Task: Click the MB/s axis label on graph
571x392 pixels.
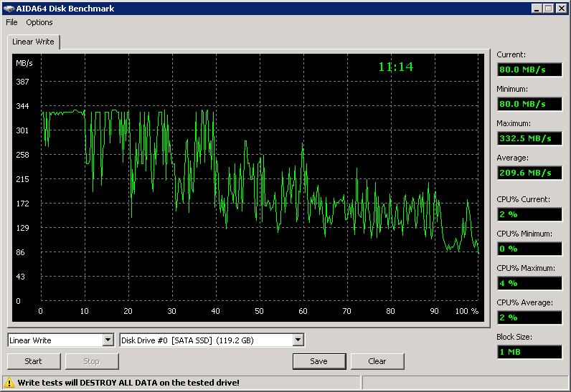Action: coord(24,63)
